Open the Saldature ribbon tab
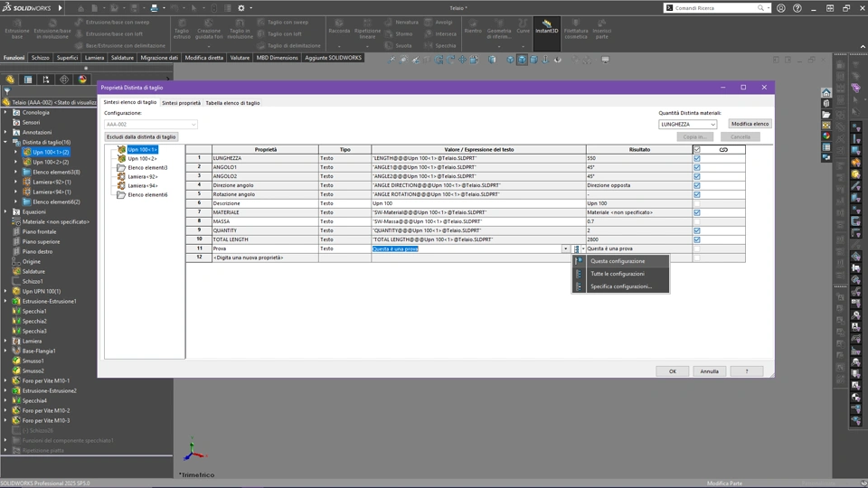868x488 pixels. (122, 58)
